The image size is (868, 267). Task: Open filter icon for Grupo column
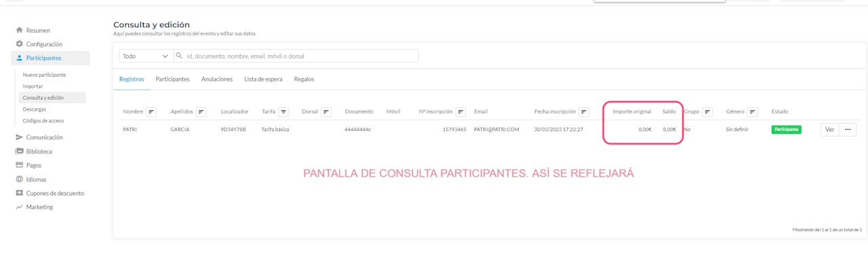[708, 112]
